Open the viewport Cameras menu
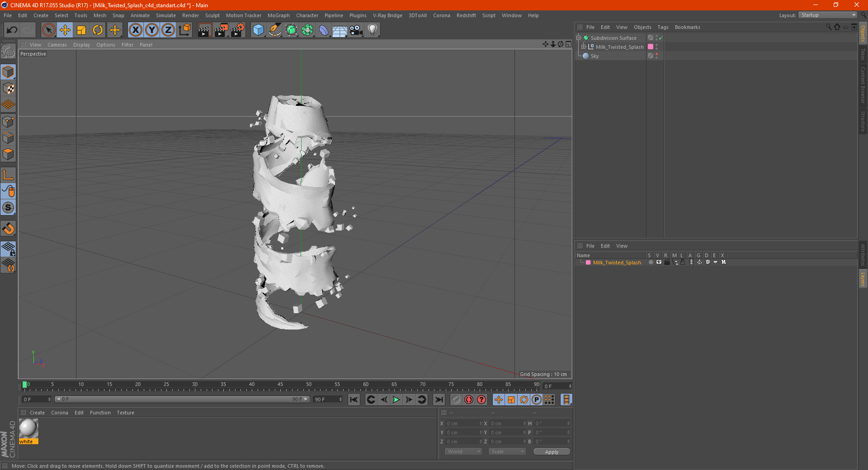Image resolution: width=868 pixels, height=470 pixels. tap(57, 45)
